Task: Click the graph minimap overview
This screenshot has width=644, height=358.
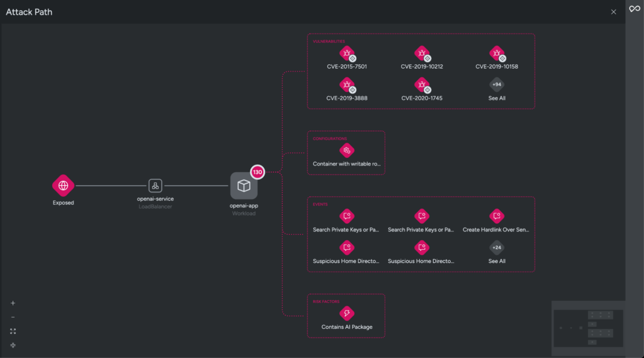Action: [x=588, y=328]
